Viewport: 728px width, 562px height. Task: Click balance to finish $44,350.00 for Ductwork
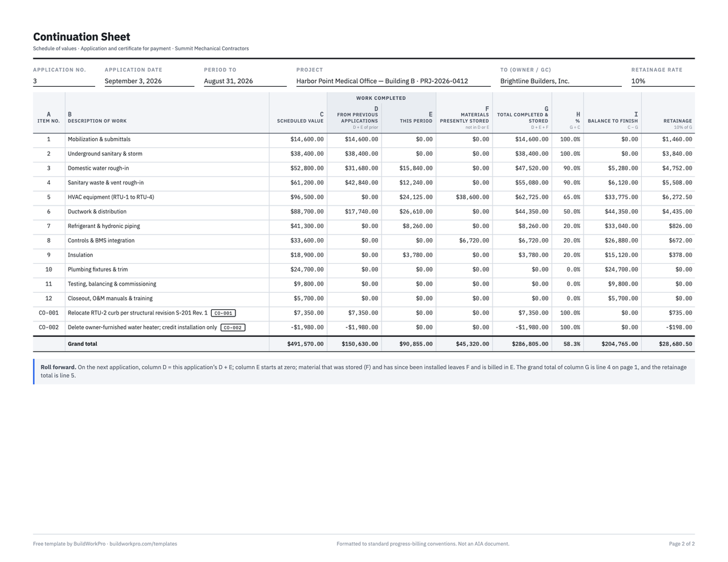click(x=621, y=212)
